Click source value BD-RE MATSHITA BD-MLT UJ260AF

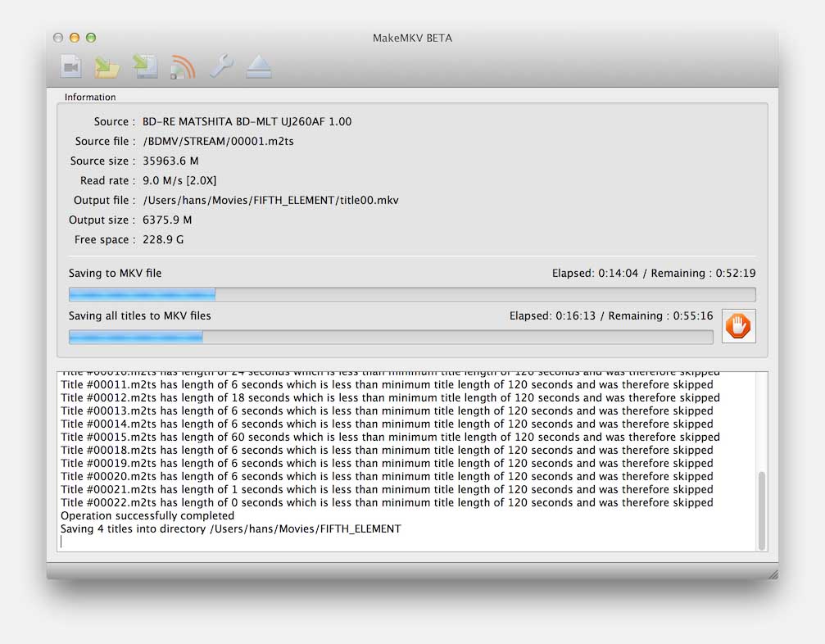[x=247, y=121]
